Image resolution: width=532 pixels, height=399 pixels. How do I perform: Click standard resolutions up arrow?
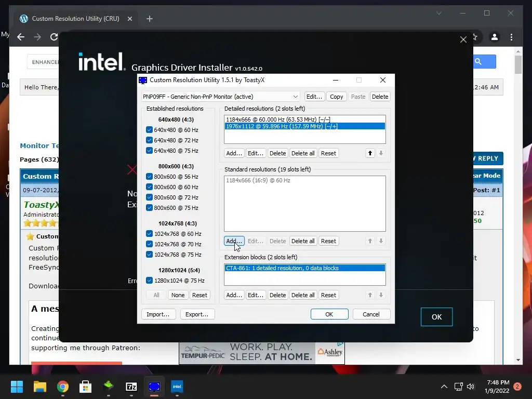[x=370, y=241]
